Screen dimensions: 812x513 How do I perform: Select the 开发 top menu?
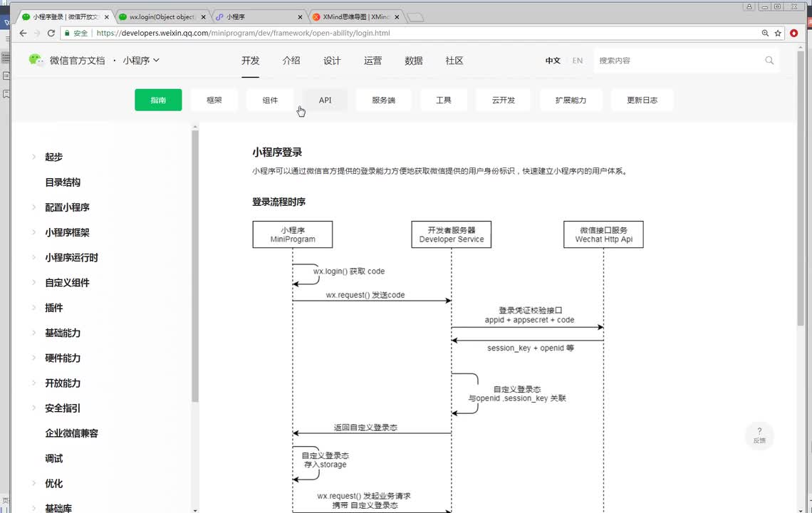[250, 60]
